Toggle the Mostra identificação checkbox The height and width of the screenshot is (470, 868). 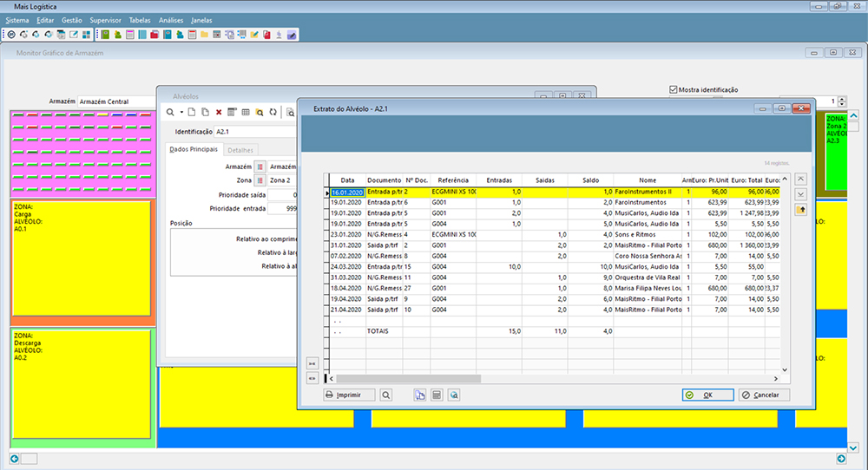pos(674,89)
